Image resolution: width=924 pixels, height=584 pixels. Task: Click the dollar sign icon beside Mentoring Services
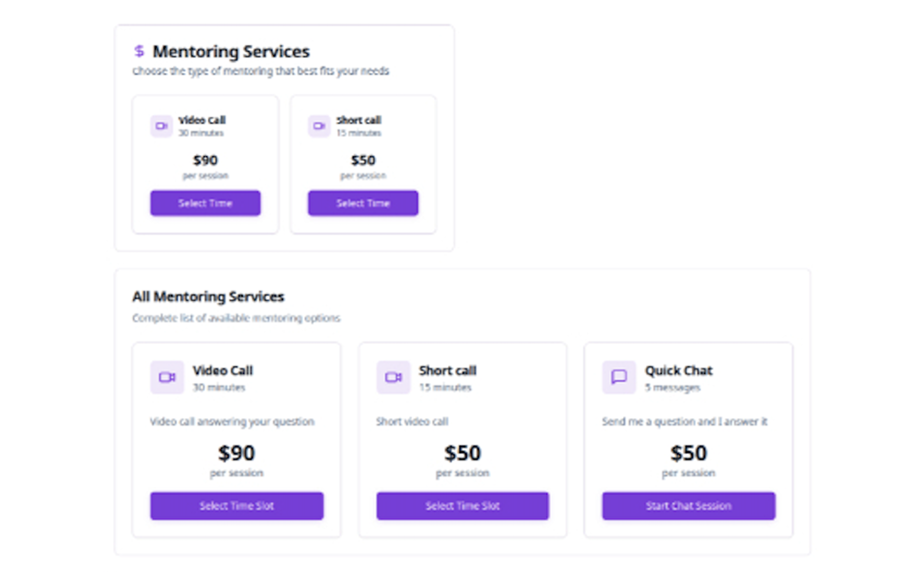click(x=139, y=50)
